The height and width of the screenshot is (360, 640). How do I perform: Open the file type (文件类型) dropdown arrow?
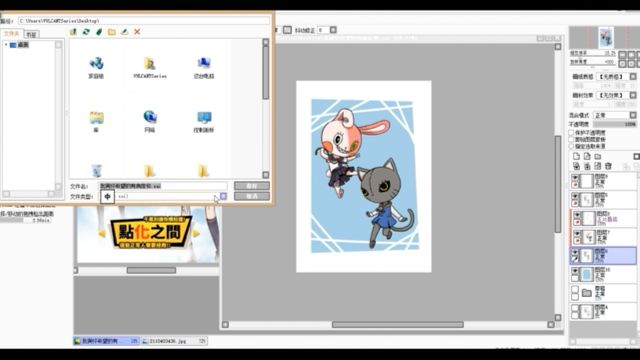223,196
